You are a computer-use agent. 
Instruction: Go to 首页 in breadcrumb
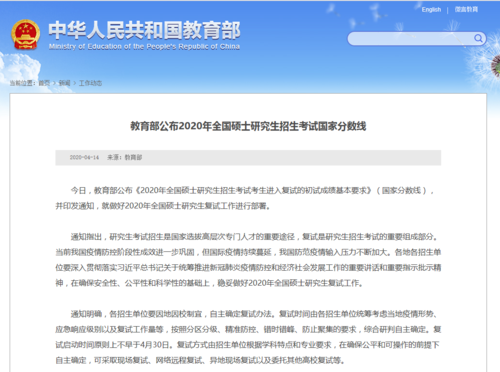point(44,83)
